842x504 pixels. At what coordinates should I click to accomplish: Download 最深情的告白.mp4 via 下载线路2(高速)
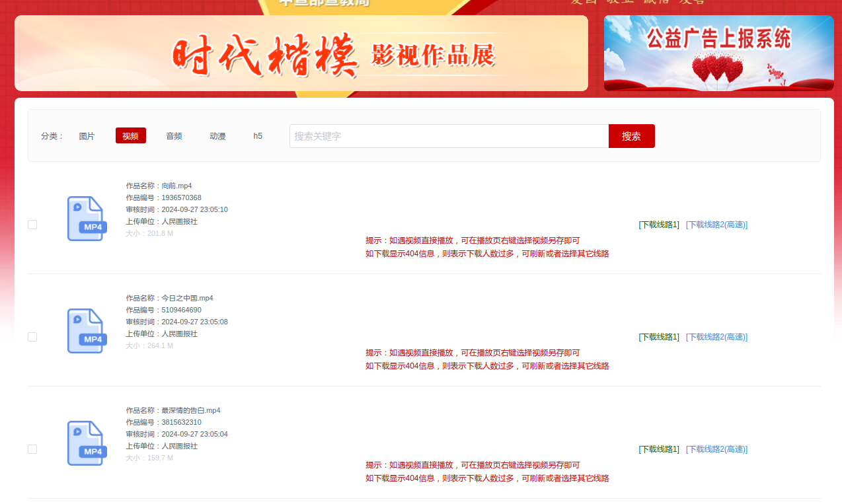click(717, 449)
